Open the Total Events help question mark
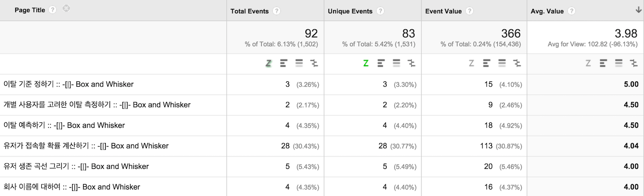 tap(276, 11)
